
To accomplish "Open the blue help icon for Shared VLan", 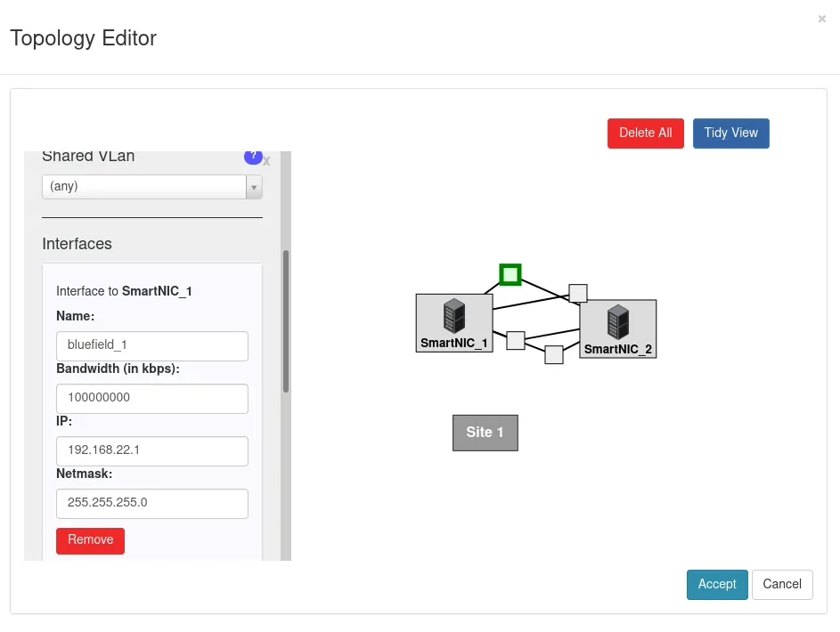I will (253, 157).
